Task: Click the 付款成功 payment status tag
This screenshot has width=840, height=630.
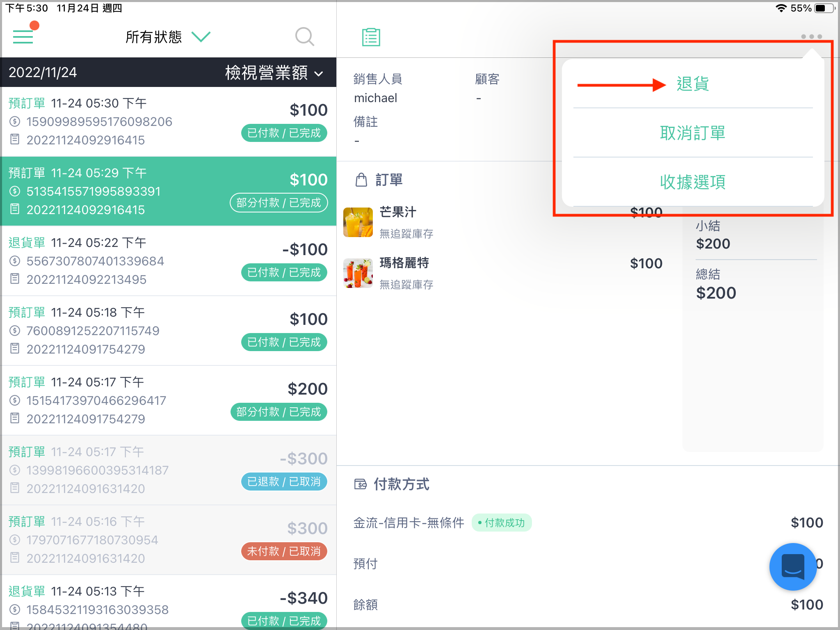Action: pyautogui.click(x=501, y=523)
